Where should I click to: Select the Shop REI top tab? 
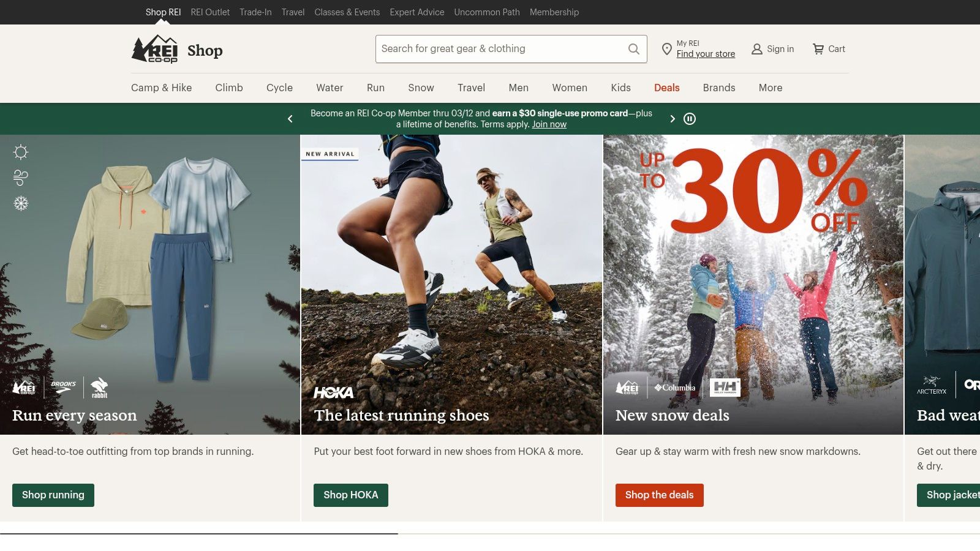pos(164,12)
